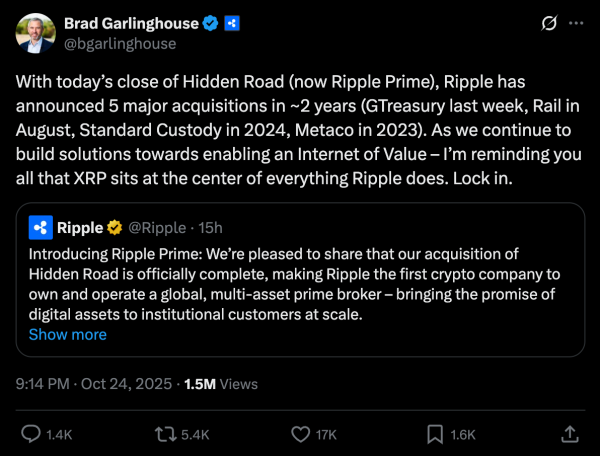Open the Grok circle-slash icon
The image size is (600, 456).
pyautogui.click(x=548, y=23)
